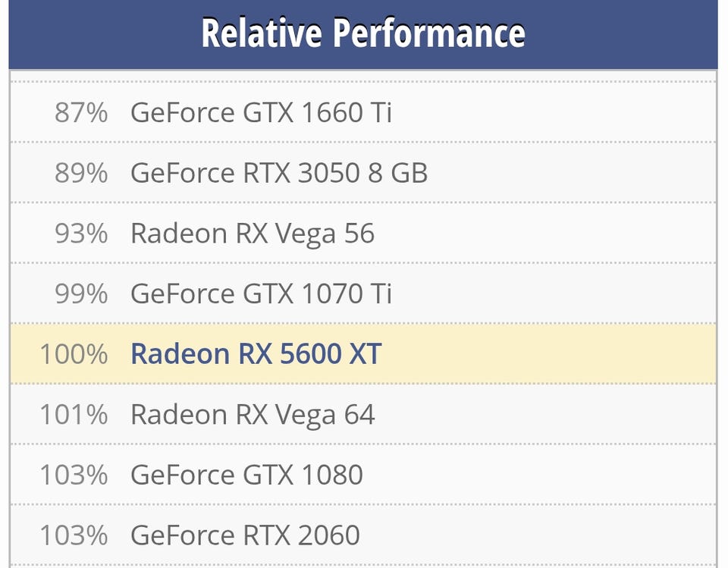Select the Radeon RX Vega 56 link
The width and height of the screenshot is (728, 568).
coord(253,234)
